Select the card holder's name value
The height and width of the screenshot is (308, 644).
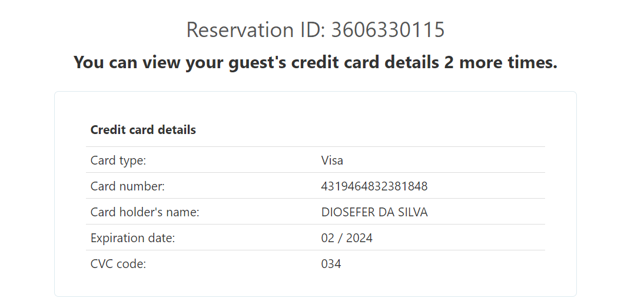coord(374,212)
